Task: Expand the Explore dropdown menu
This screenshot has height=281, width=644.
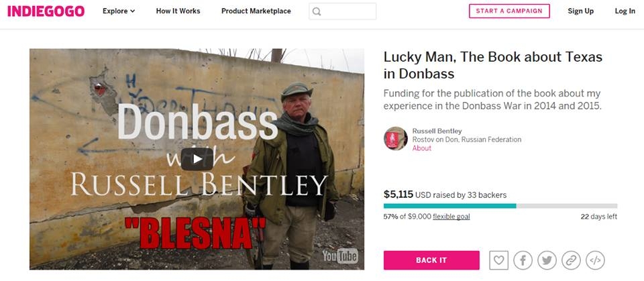Action: point(119,11)
